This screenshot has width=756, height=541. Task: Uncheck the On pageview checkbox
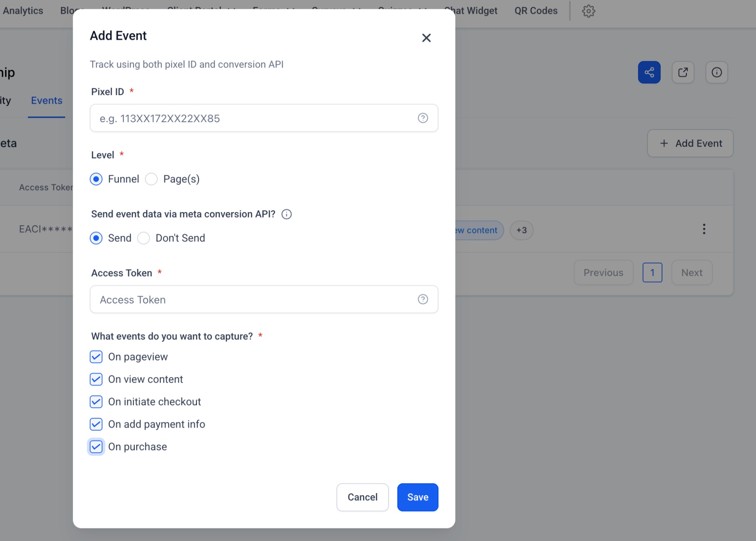(x=96, y=357)
